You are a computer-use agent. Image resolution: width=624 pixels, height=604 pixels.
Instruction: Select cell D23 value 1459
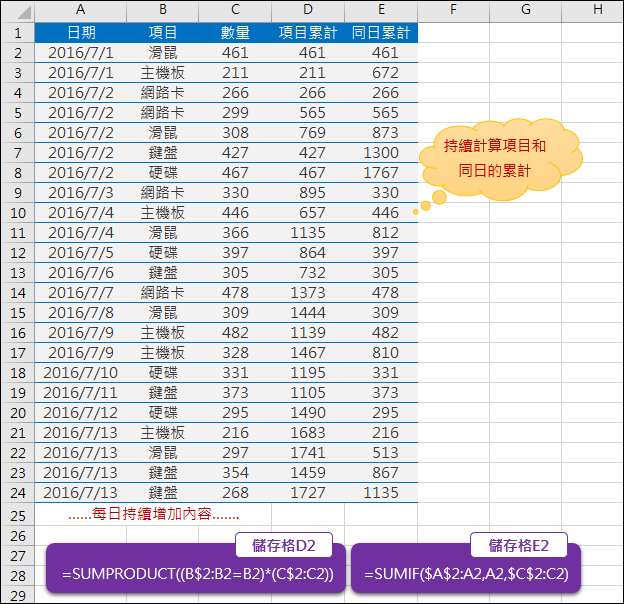308,473
